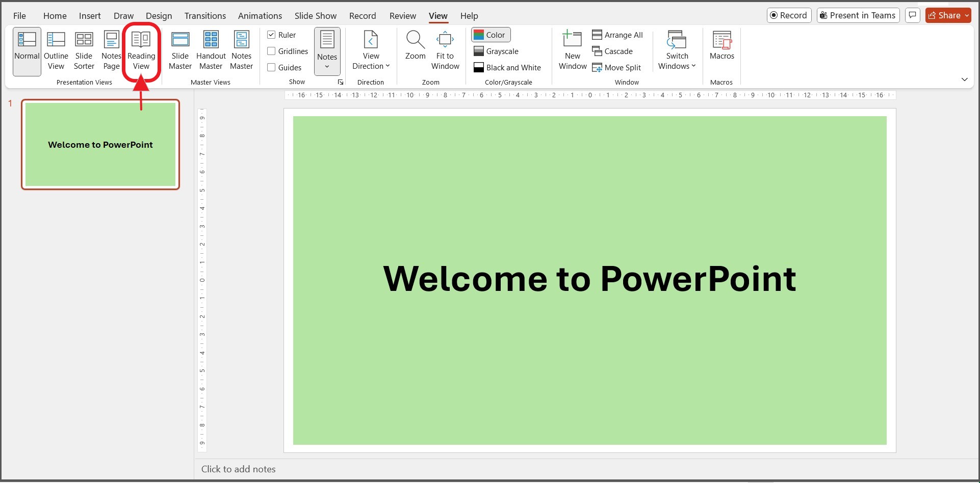Screen dimensions: 980x483
Task: Open a New Window
Action: tap(573, 51)
